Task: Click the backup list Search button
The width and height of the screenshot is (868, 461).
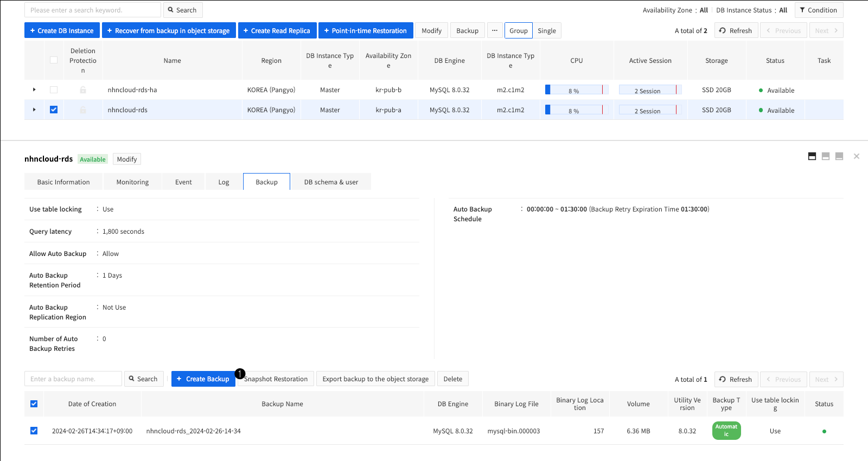Action: (144, 379)
